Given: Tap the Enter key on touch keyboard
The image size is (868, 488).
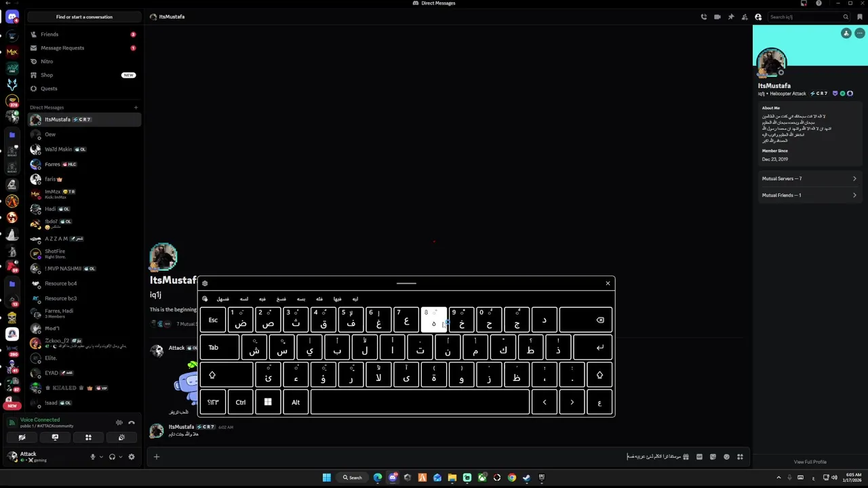Looking at the screenshot, I should pyautogui.click(x=593, y=348).
